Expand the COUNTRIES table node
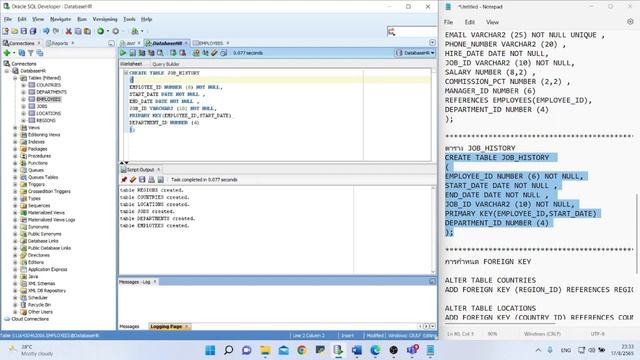 23,85
